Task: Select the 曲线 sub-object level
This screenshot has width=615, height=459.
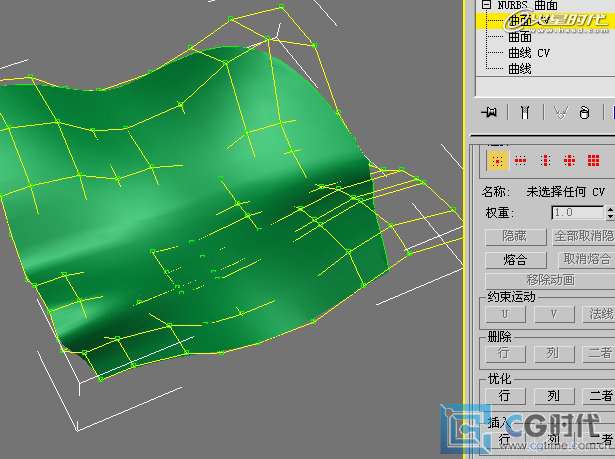Action: (x=520, y=69)
